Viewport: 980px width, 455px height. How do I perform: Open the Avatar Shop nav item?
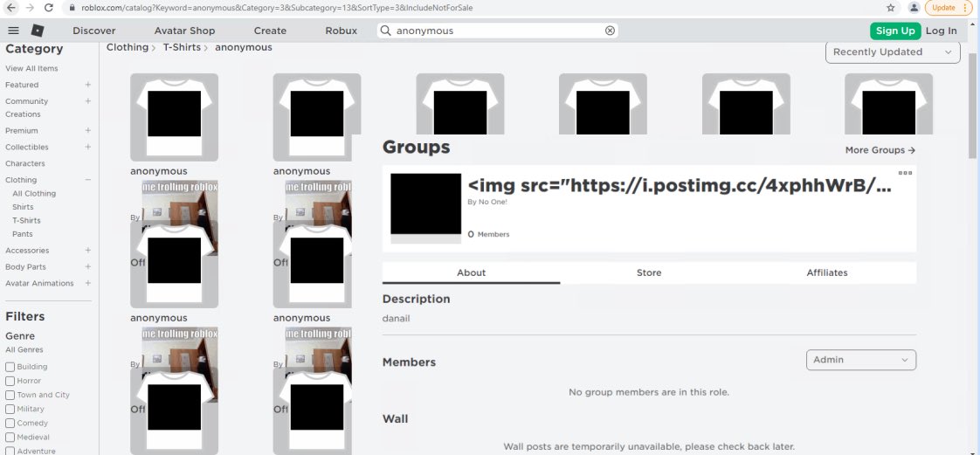coord(184,31)
